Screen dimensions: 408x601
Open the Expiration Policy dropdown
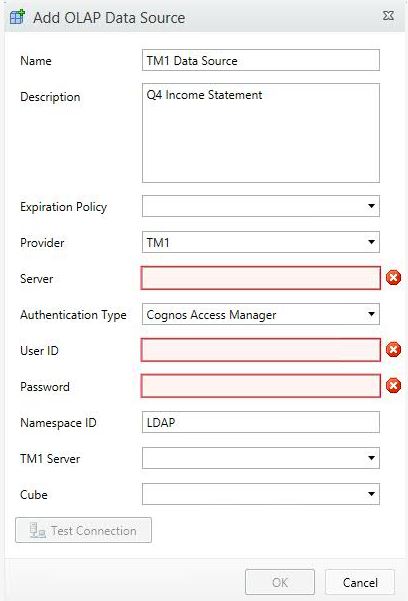coord(261,206)
